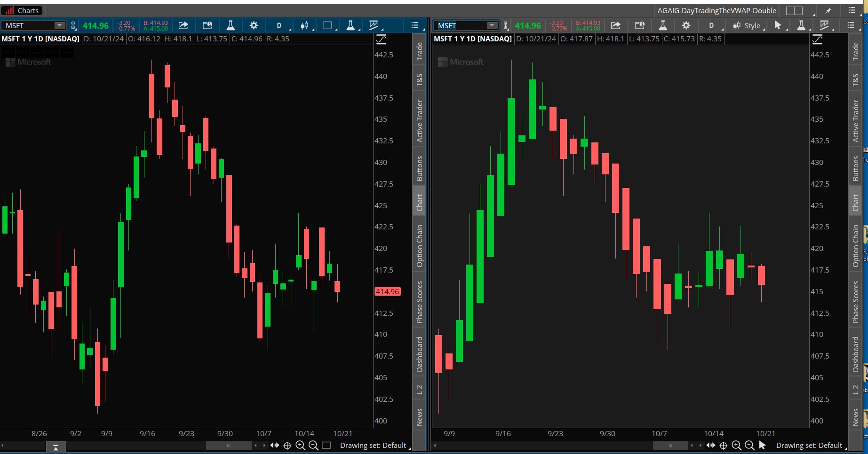Open the Charts tab
The image size is (868, 454).
(22, 10)
